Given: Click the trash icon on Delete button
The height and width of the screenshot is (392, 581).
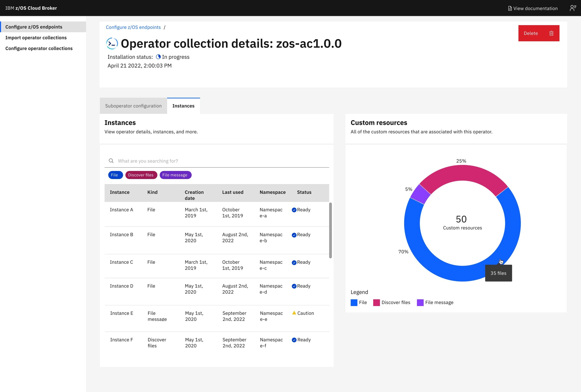Looking at the screenshot, I should 551,33.
